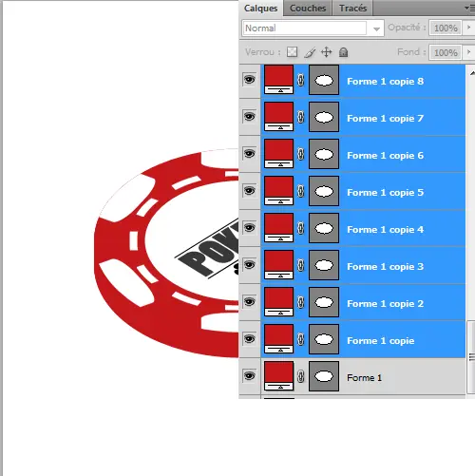Image resolution: width=475 pixels, height=476 pixels.
Task: Select the Forme 1 layer name
Action: 364,377
